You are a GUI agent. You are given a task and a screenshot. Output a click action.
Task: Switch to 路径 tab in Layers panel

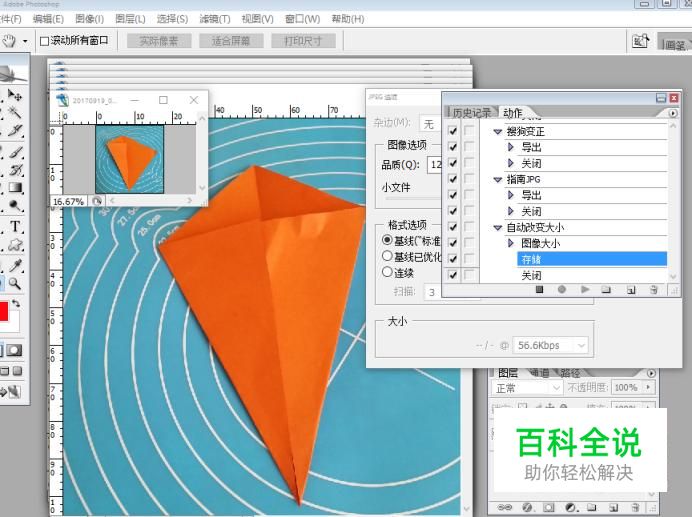[x=570, y=373]
